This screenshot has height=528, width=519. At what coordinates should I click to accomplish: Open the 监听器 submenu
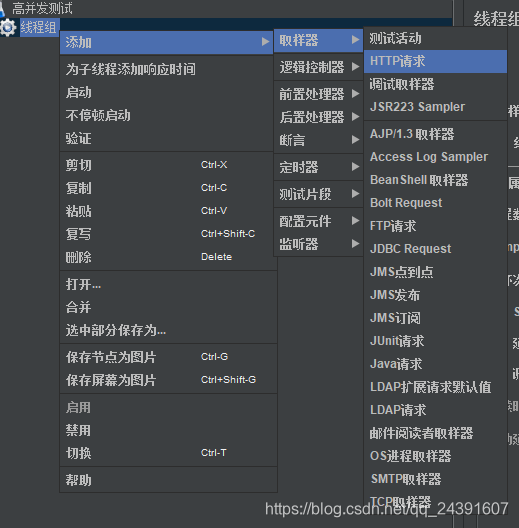318,244
